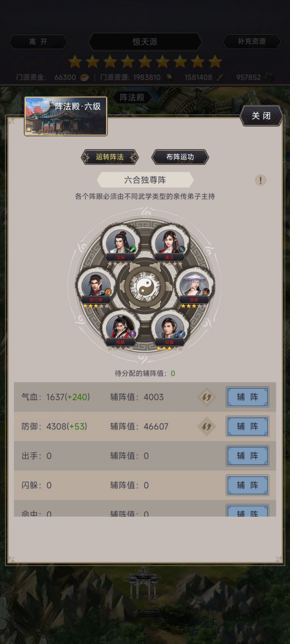Viewport: 290px width, 644px height.
Task: Switch to 布阵运功 tab
Action: pyautogui.click(x=180, y=157)
